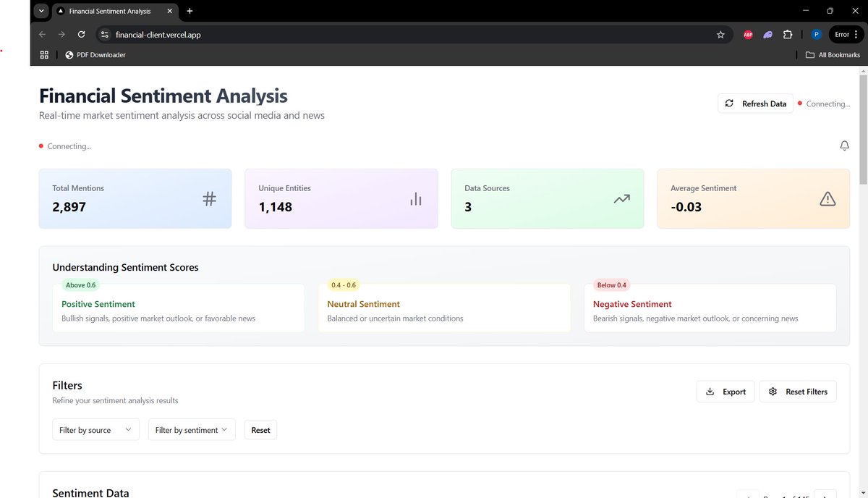Click the Above 0.6 badge
This screenshot has height=498, width=868.
click(x=80, y=285)
